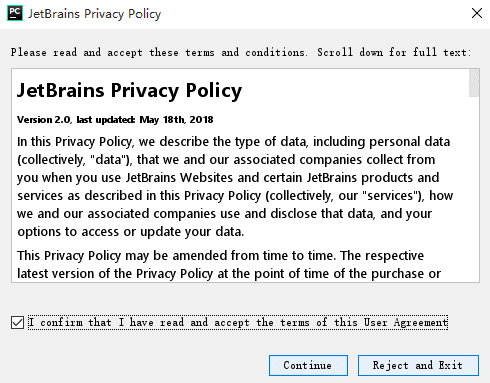The width and height of the screenshot is (490, 383).
Task: Click the PyCharm logo in title bar
Action: pyautogui.click(x=15, y=13)
